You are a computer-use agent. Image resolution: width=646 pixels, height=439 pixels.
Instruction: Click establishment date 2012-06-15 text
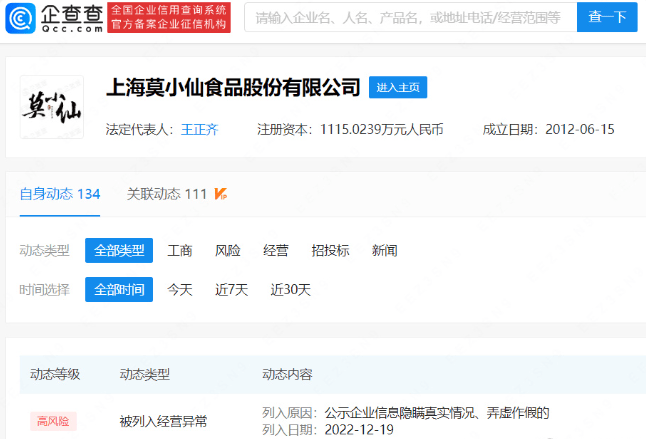[x=580, y=130]
